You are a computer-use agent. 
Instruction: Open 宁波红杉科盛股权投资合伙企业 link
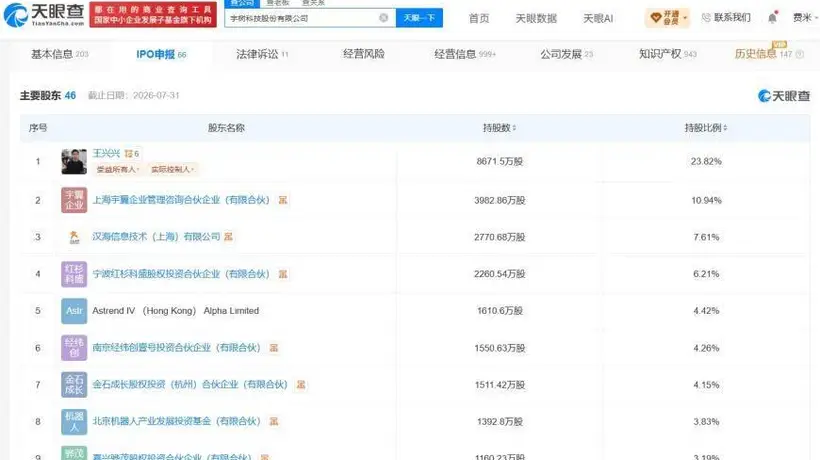pos(181,274)
